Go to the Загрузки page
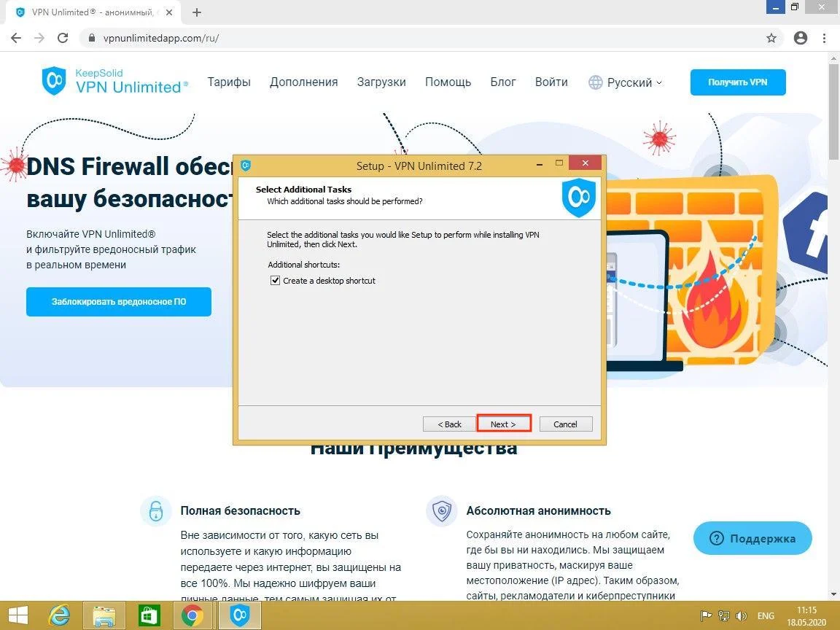This screenshot has height=630, width=840. pos(381,82)
